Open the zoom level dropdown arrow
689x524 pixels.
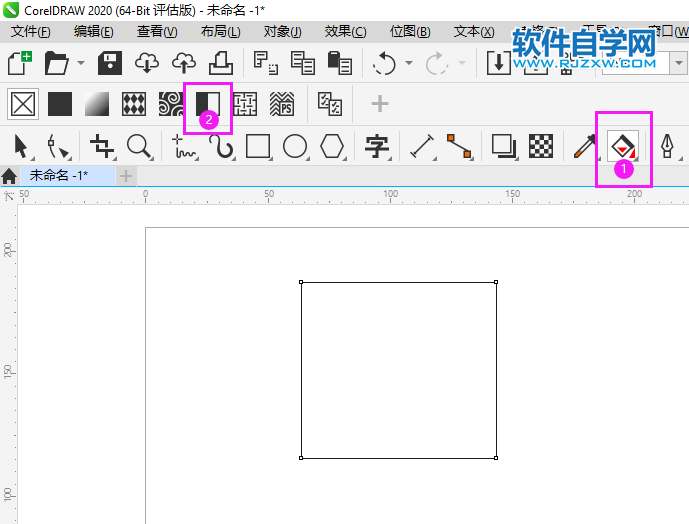(678, 63)
